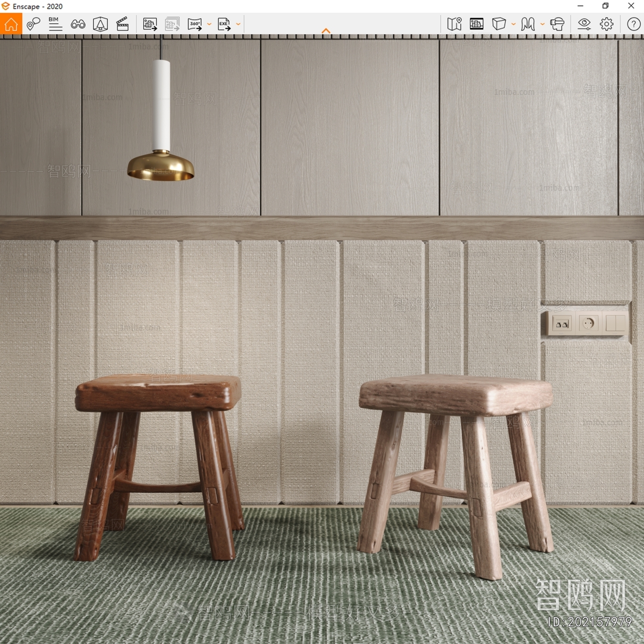Viewport: 644px width, 644px height.
Task: Open the general settings gear
Action: click(x=606, y=25)
